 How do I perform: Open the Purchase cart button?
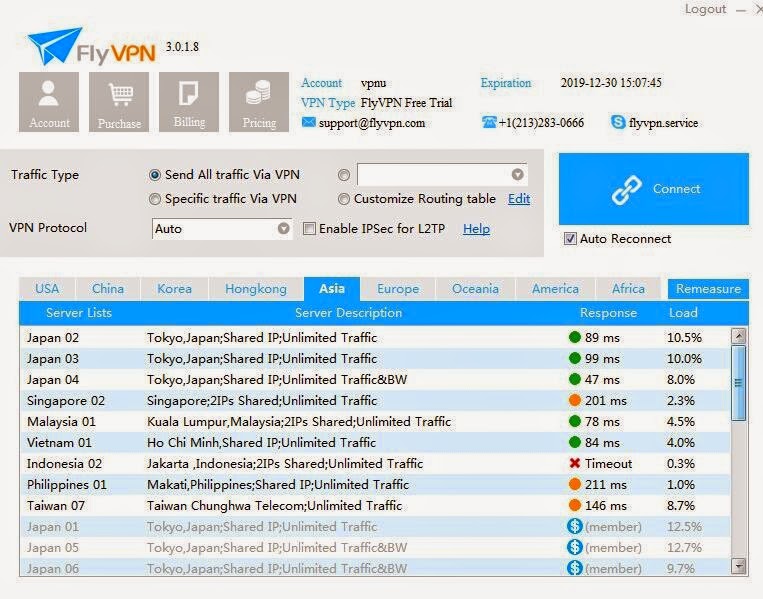pyautogui.click(x=119, y=102)
